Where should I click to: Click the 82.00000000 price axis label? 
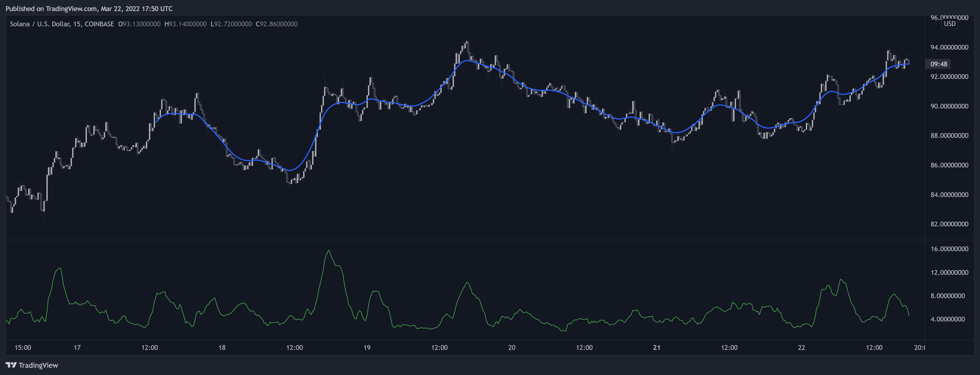pyautogui.click(x=949, y=224)
